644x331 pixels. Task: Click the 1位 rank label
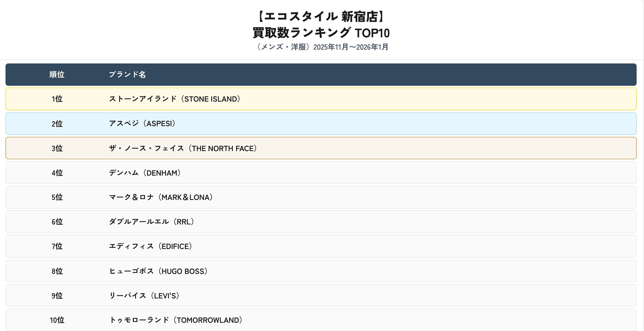point(57,99)
